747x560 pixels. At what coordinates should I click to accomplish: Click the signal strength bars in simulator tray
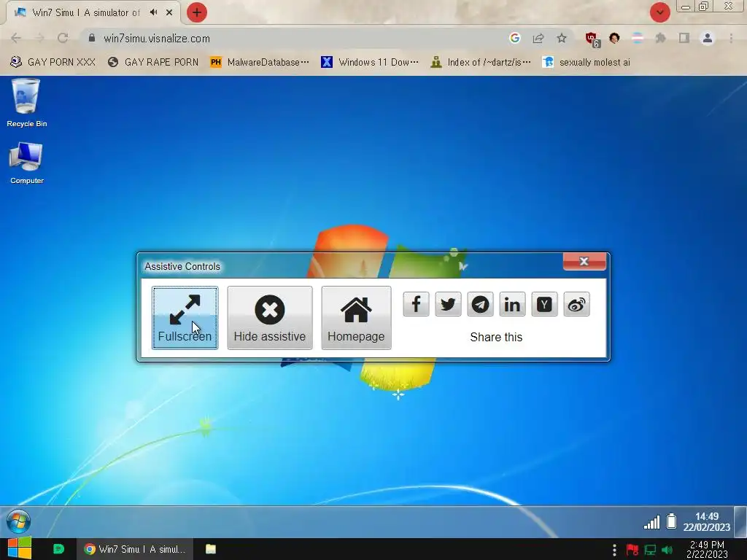click(651, 522)
